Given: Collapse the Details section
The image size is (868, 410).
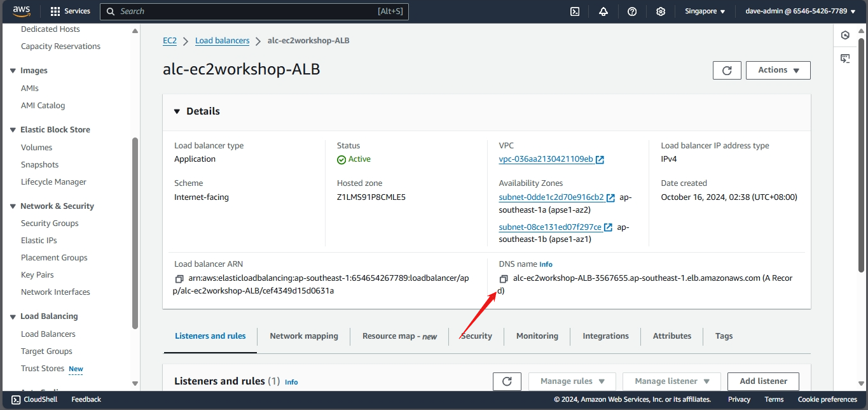Looking at the screenshot, I should point(177,111).
